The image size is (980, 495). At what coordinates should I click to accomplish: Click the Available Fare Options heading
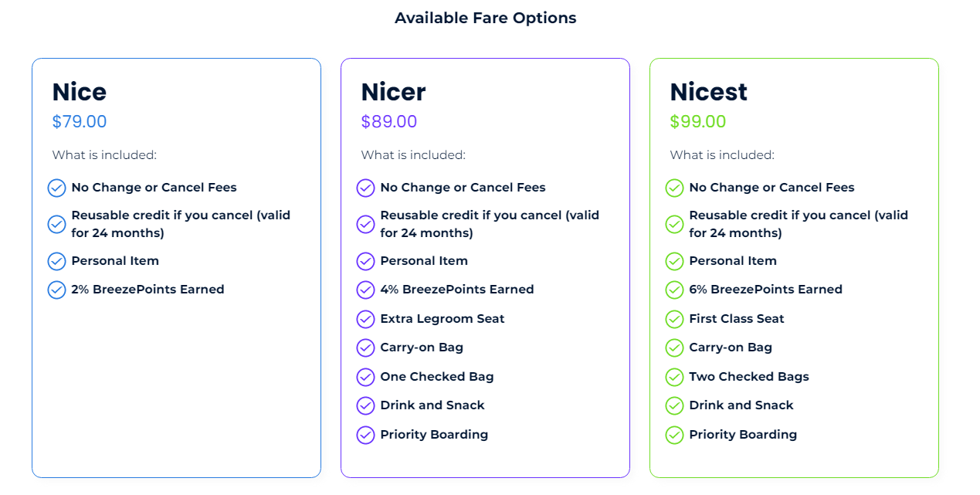click(486, 18)
